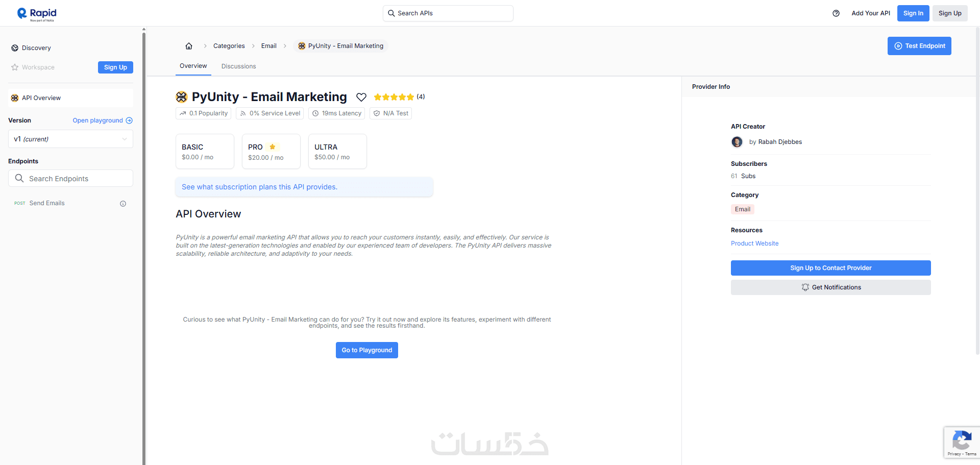
Task: Open the help question mark icon
Action: point(836,13)
